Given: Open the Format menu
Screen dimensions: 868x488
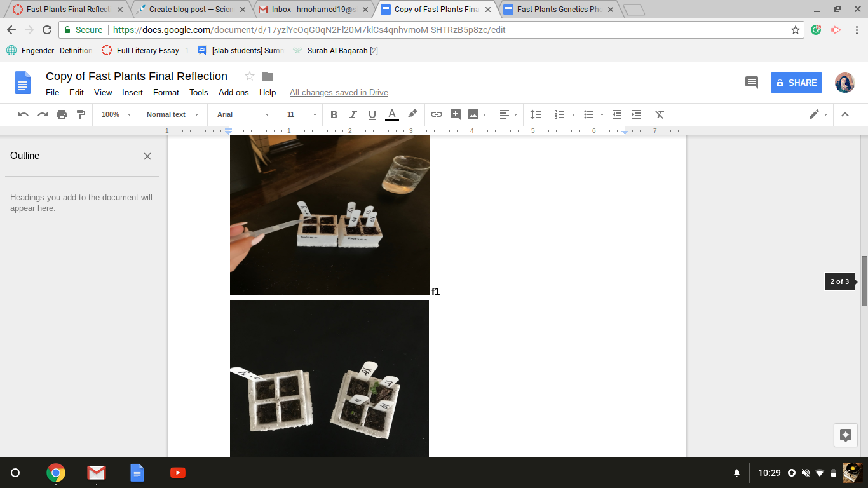Looking at the screenshot, I should pos(166,92).
